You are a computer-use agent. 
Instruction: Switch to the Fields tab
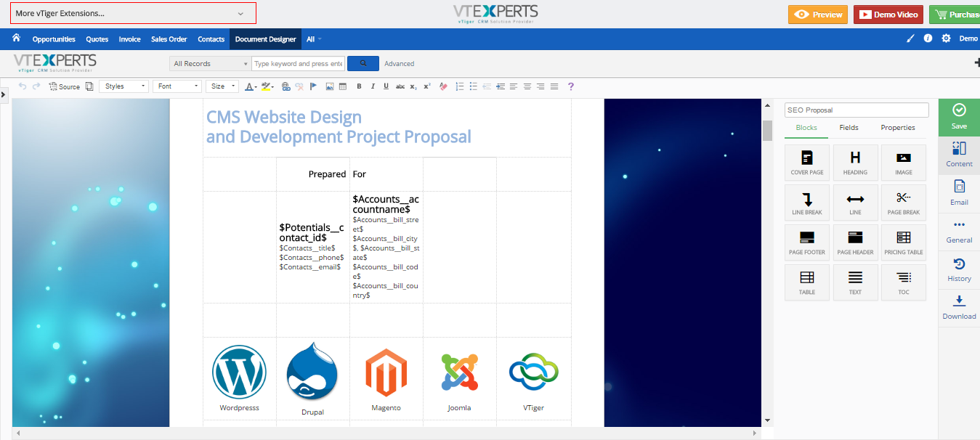point(849,128)
